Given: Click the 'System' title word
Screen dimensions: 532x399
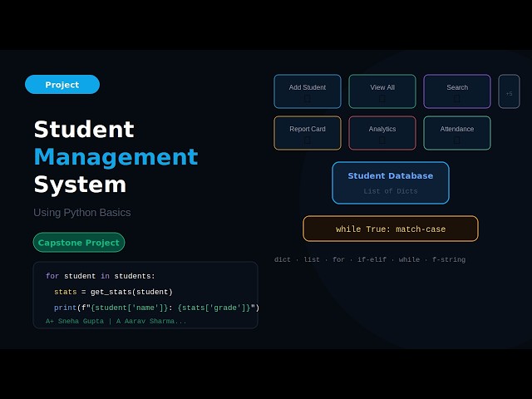Looking at the screenshot, I should coord(80,185).
